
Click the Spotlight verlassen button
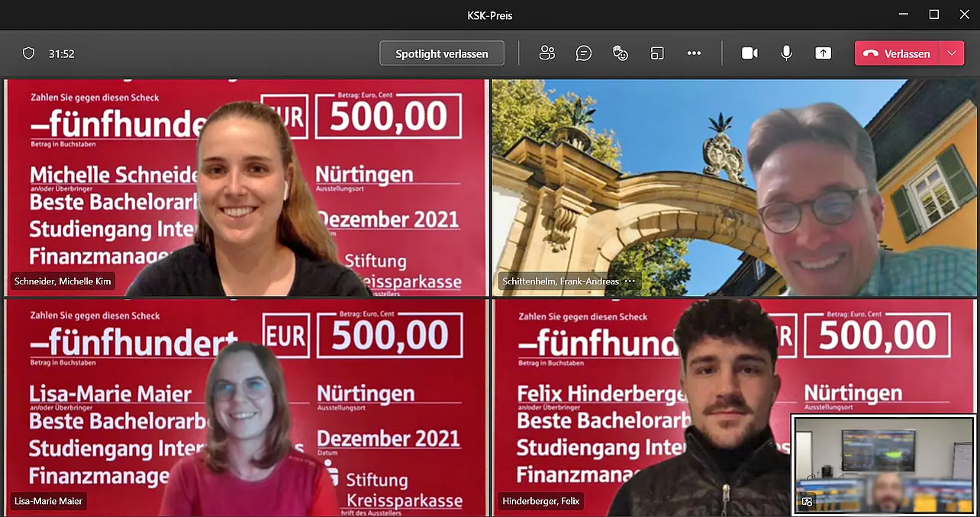click(x=442, y=53)
